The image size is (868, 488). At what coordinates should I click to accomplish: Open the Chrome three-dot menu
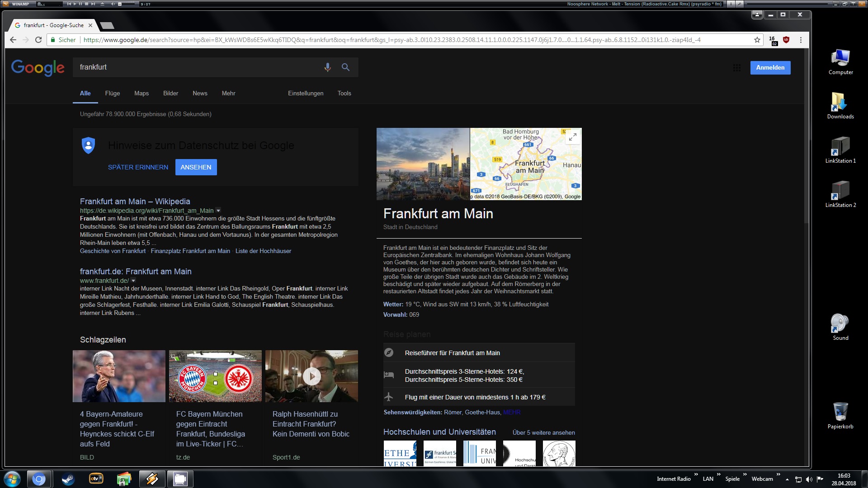tap(801, 40)
